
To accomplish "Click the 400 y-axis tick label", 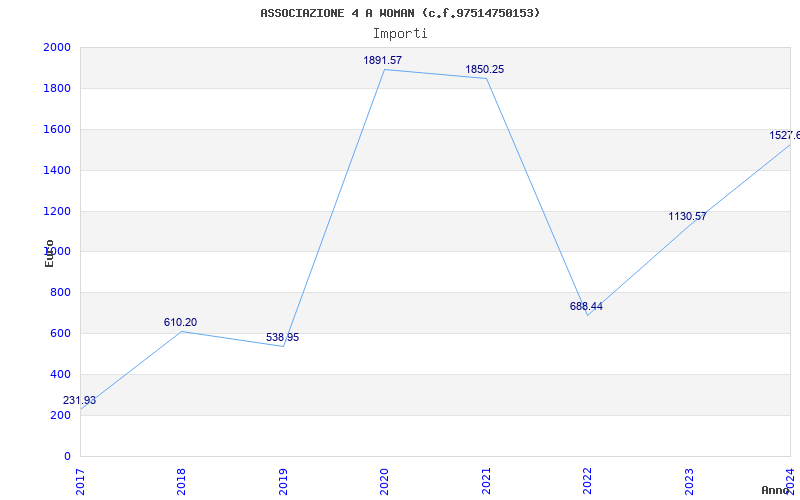I will point(60,374).
